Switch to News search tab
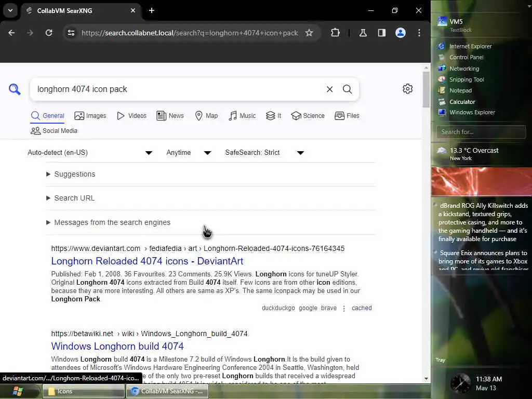532x399 pixels. (170, 116)
